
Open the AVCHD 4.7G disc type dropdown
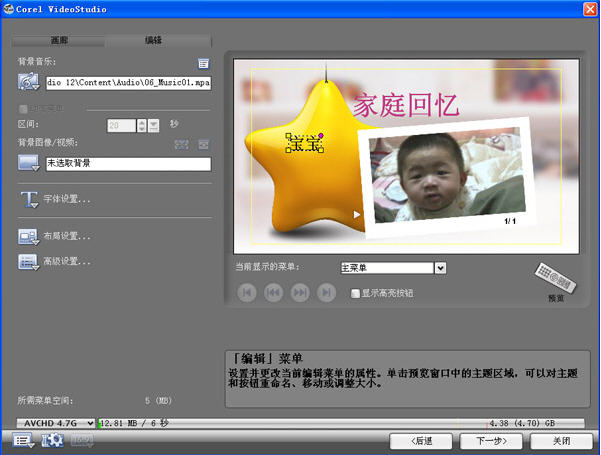coord(56,423)
